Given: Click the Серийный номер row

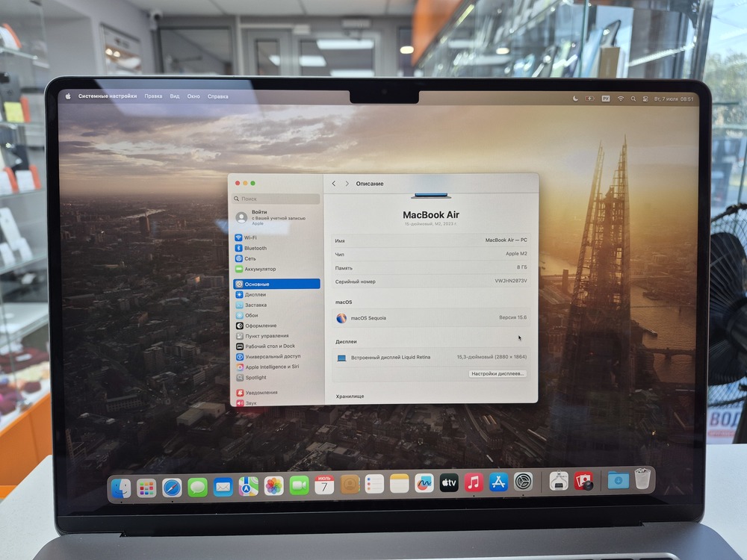Looking at the screenshot, I should [431, 281].
